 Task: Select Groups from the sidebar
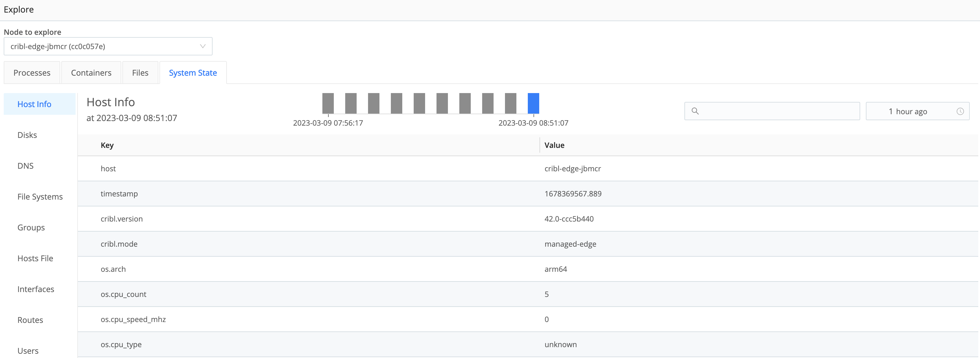[31, 227]
